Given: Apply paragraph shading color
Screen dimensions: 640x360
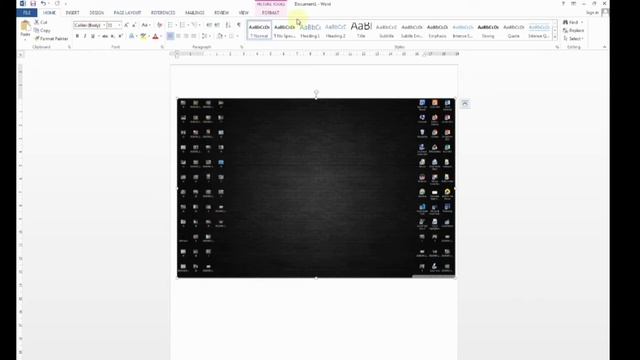Looking at the screenshot, I should point(220,36).
